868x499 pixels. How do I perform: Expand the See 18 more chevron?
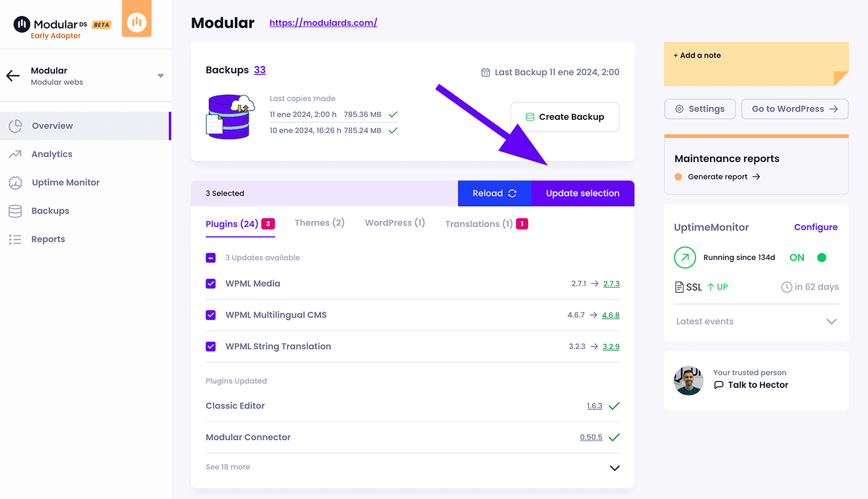[x=615, y=468]
